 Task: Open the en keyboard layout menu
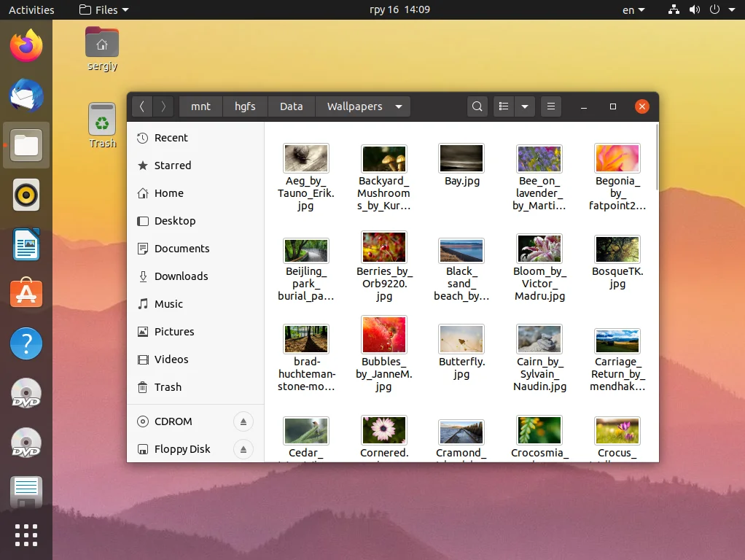click(633, 10)
